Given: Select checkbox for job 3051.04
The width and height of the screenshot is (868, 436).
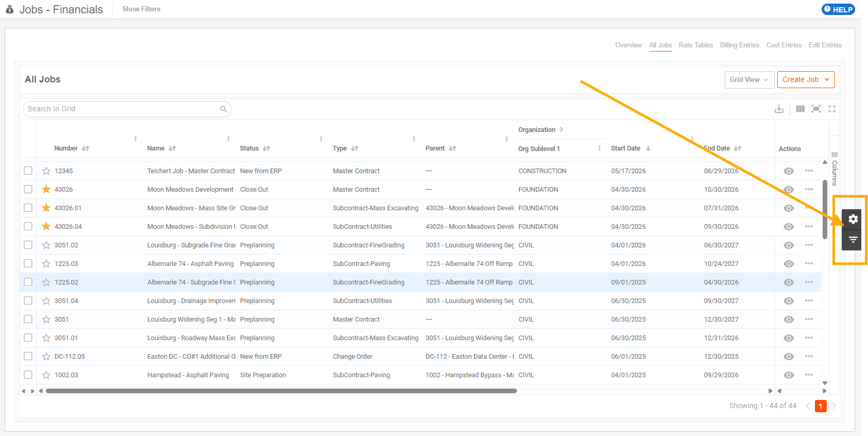Looking at the screenshot, I should click(28, 300).
